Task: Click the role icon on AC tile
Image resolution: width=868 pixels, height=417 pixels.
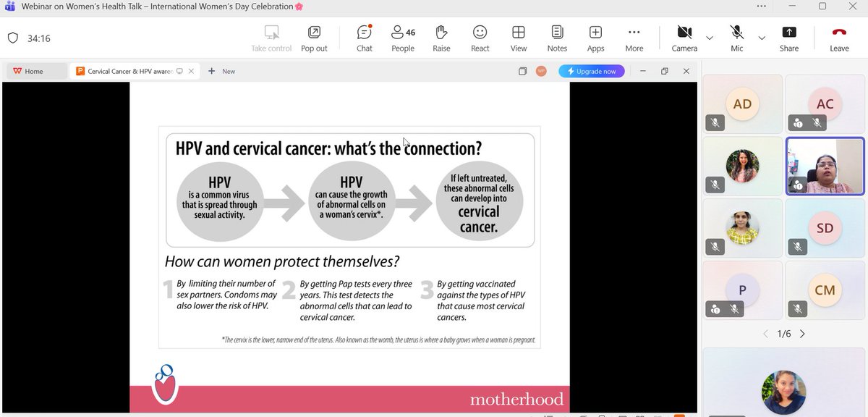Action: pos(798,123)
